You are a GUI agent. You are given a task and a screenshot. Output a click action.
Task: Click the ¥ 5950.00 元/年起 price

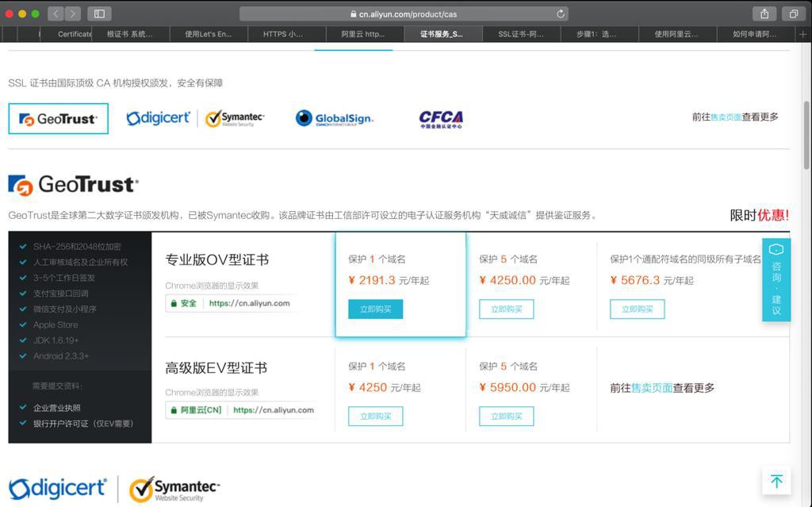point(524,387)
